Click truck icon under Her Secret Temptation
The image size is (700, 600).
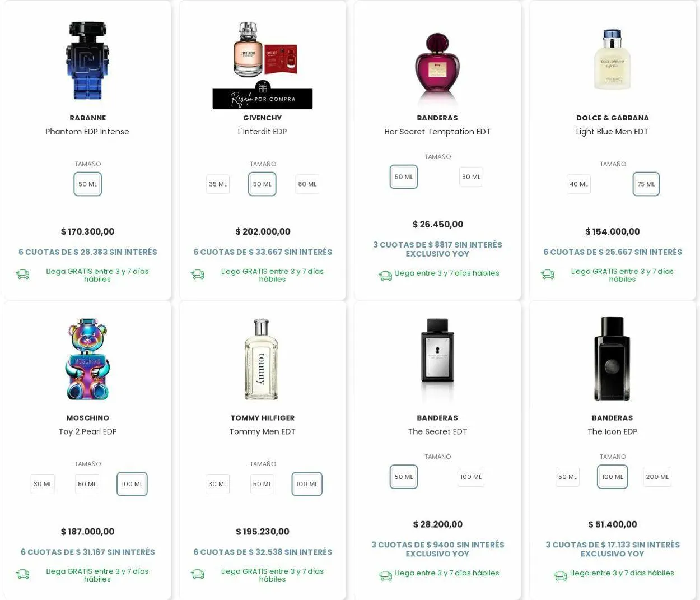(x=385, y=276)
